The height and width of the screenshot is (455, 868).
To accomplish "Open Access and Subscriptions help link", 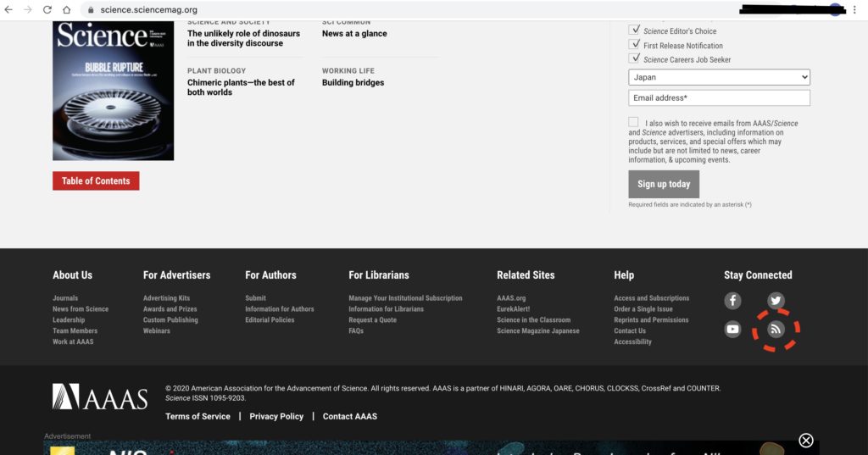I will point(652,297).
